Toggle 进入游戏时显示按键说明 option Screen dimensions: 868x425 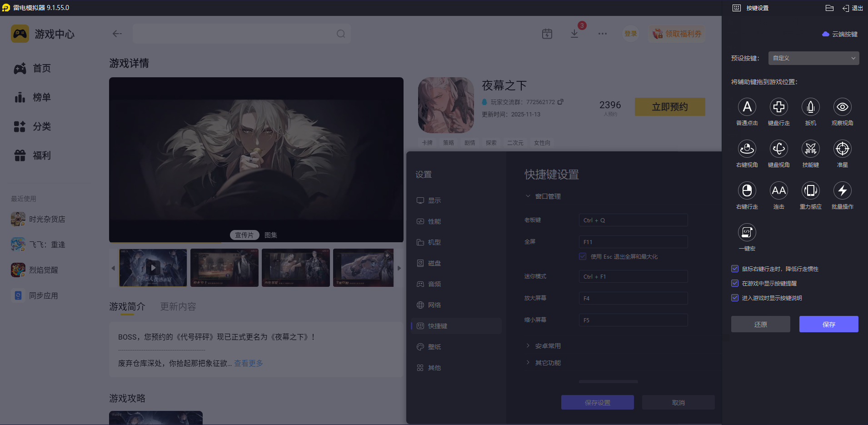coord(735,298)
